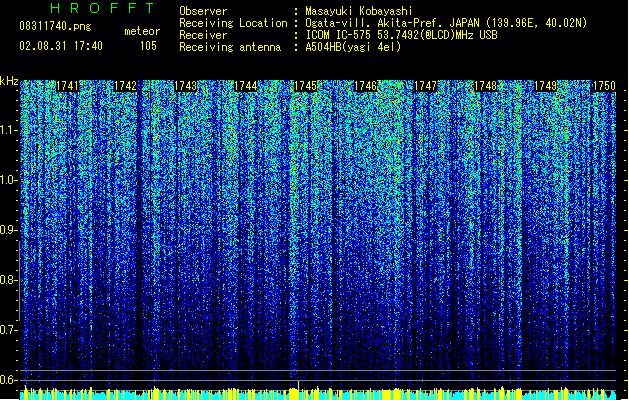The image size is (629, 400).
Task: Click the Receiver label
Action: pos(203,35)
